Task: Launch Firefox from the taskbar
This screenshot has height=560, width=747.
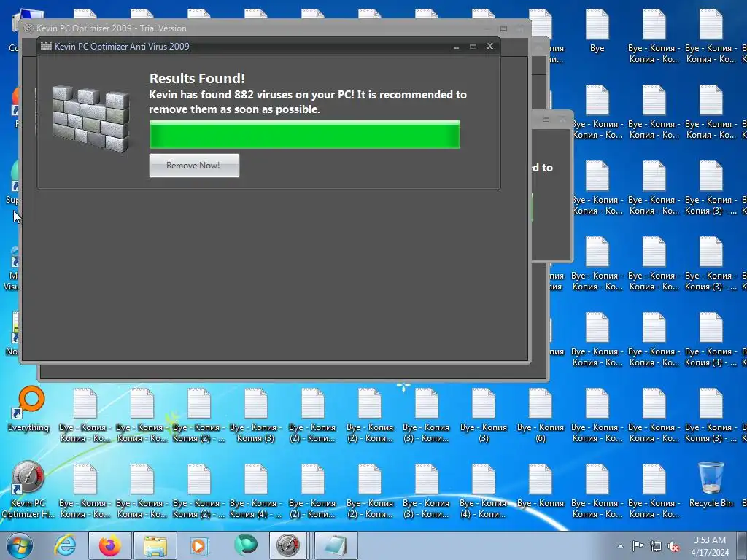Action: coord(109,545)
